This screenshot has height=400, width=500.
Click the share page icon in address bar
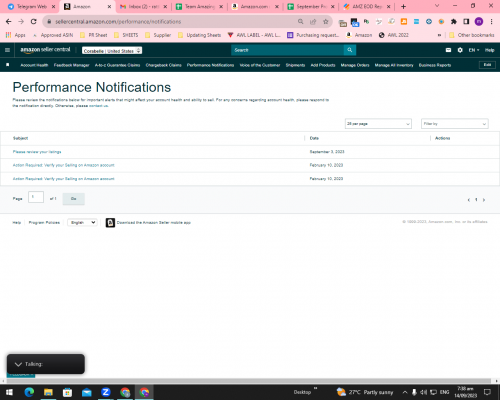[313, 22]
